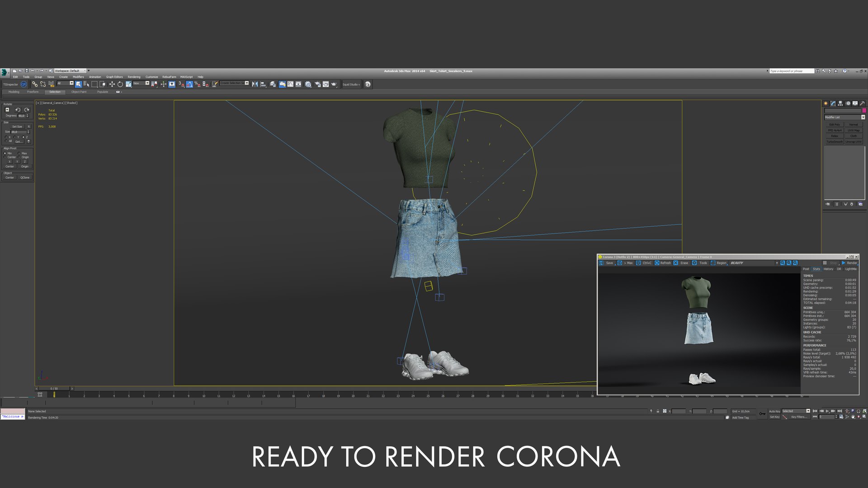Zoom out on the Corona frame buffer

[789, 263]
